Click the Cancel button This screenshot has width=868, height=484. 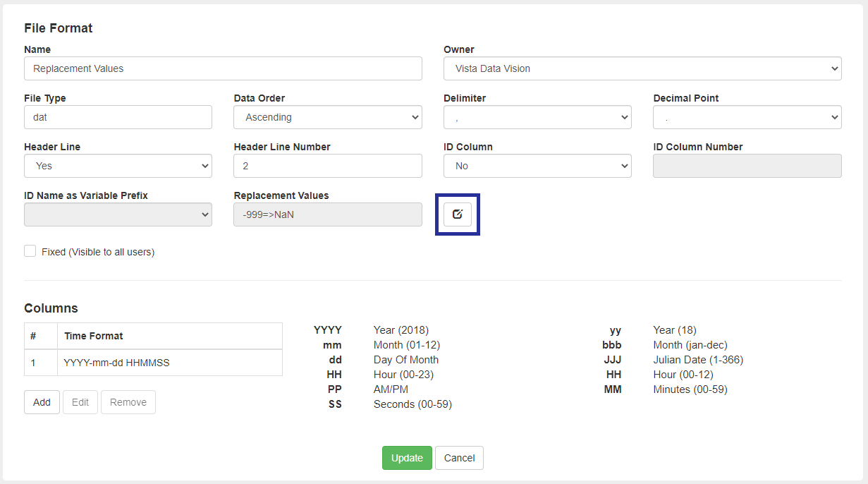click(x=459, y=458)
